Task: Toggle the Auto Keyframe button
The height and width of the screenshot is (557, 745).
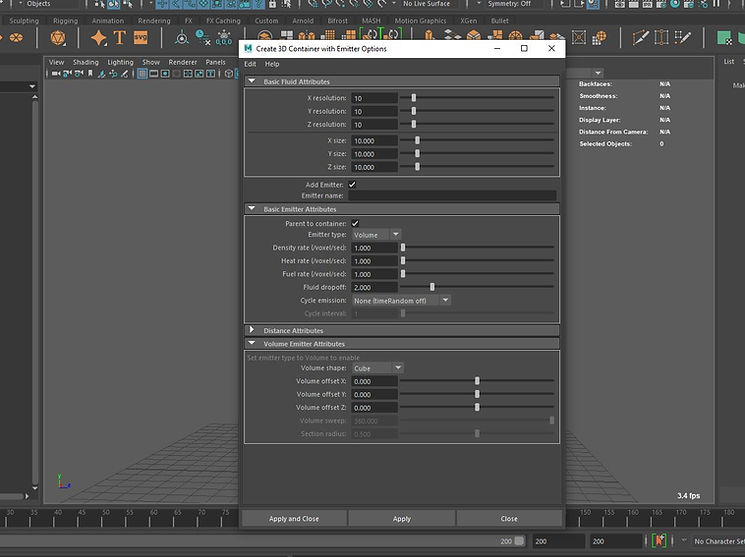Action: 659,541
